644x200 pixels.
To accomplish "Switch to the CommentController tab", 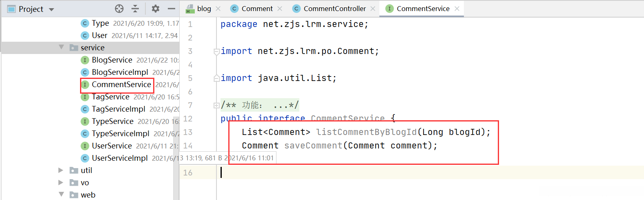I will pyautogui.click(x=334, y=9).
